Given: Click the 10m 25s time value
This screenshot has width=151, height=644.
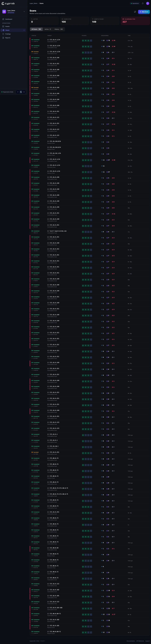Looking at the screenshot, I should point(130,172).
